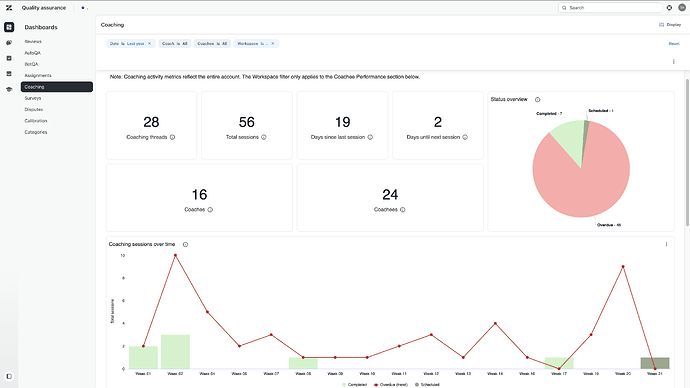Remove the Date is Last year filter
This screenshot has width=690, height=388.
(x=149, y=44)
